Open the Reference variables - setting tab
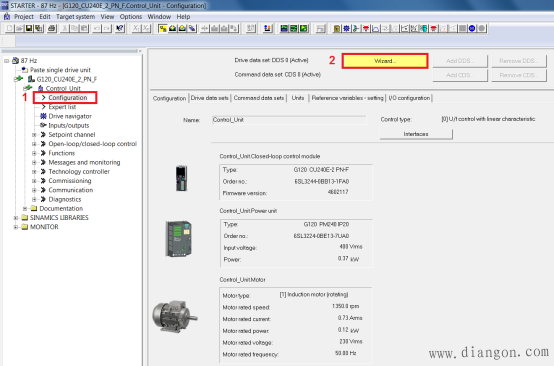554x366 pixels. [x=347, y=98]
